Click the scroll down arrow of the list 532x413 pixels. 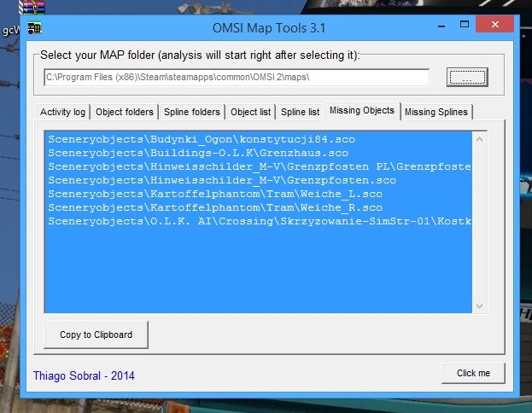(479, 305)
